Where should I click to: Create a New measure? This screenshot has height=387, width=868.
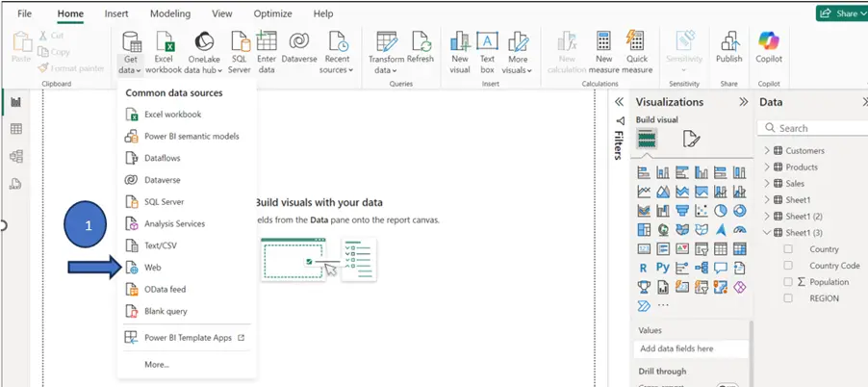tap(603, 52)
